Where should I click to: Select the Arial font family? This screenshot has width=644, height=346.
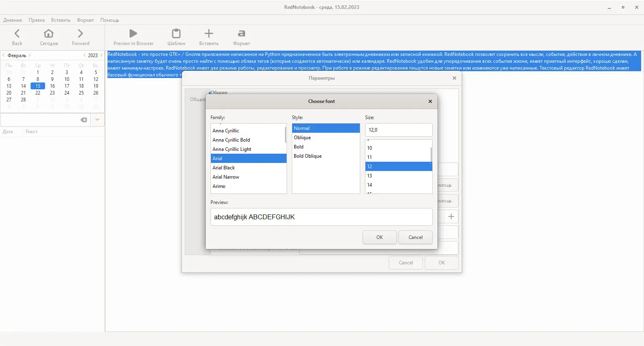[x=248, y=159]
